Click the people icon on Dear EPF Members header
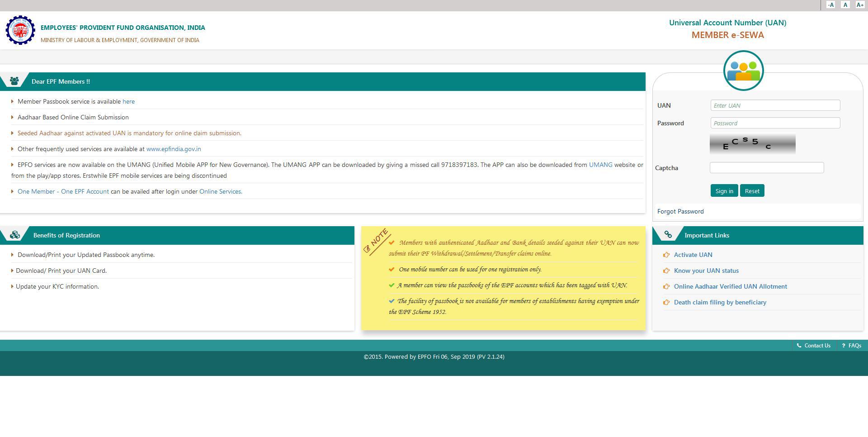Screen dimensions: 868x437 pos(15,81)
